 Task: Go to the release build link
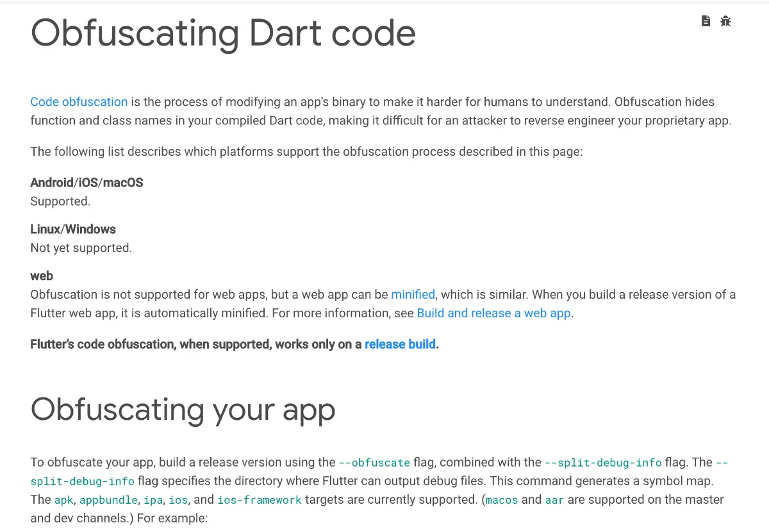point(400,344)
